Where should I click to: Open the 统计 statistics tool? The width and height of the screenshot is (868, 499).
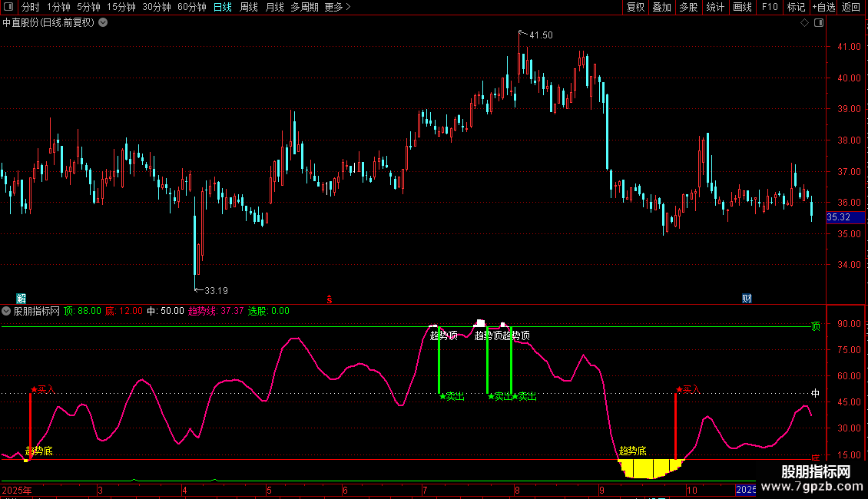pyautogui.click(x=715, y=7)
